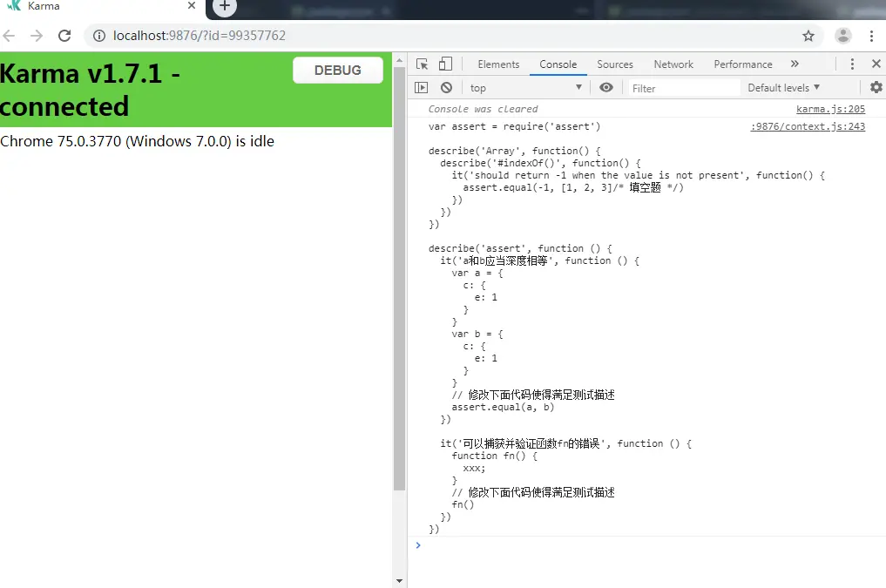Switch to the Console panel

point(558,64)
